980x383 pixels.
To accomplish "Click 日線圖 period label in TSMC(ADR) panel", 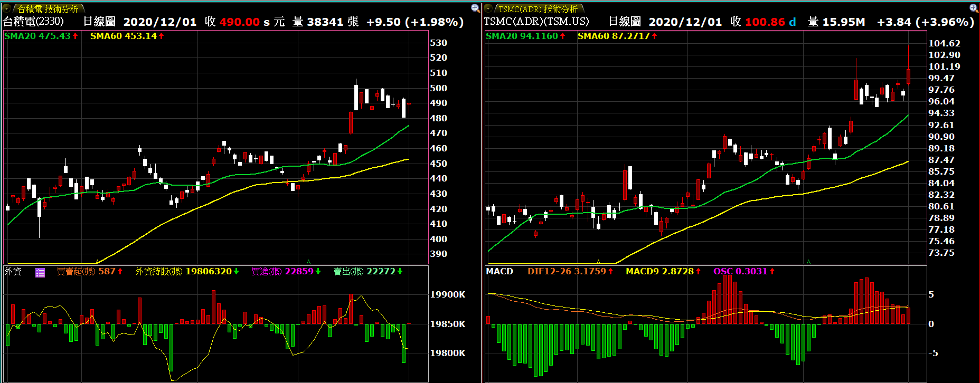I will click(x=625, y=22).
